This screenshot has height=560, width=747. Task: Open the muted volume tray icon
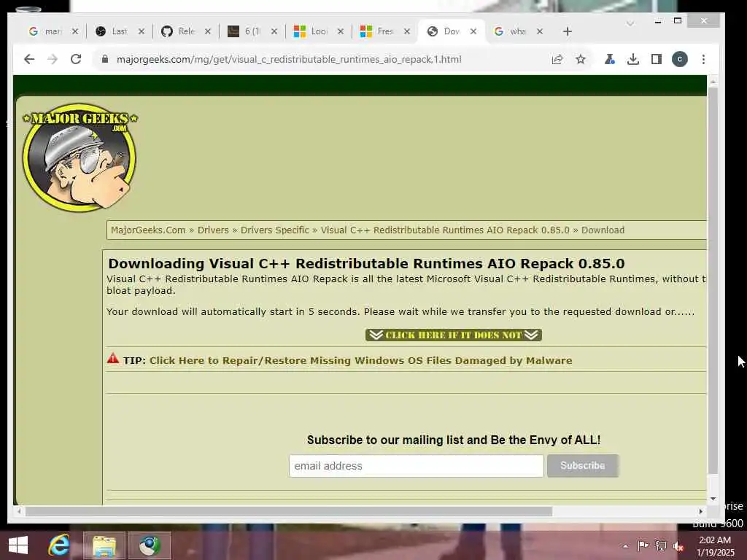tap(678, 546)
